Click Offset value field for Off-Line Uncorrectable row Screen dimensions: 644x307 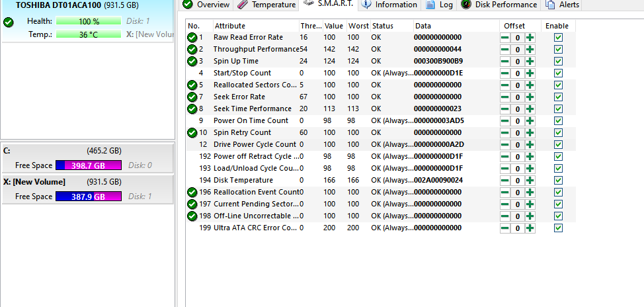518,216
